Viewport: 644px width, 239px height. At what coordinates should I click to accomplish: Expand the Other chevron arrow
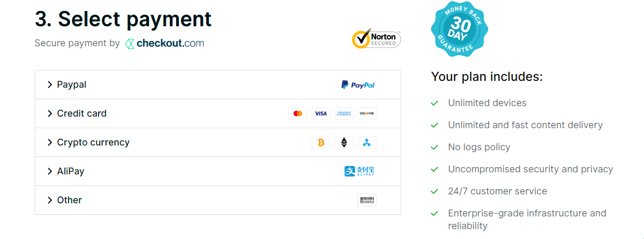click(50, 200)
